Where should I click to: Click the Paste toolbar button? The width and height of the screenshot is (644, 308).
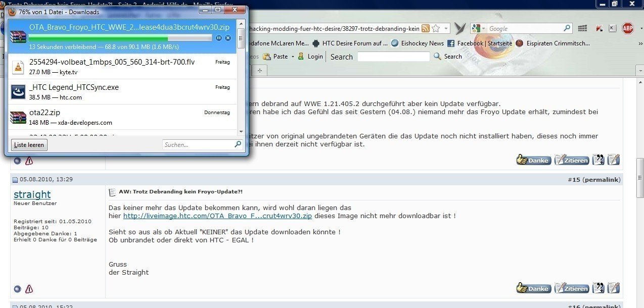coord(275,57)
